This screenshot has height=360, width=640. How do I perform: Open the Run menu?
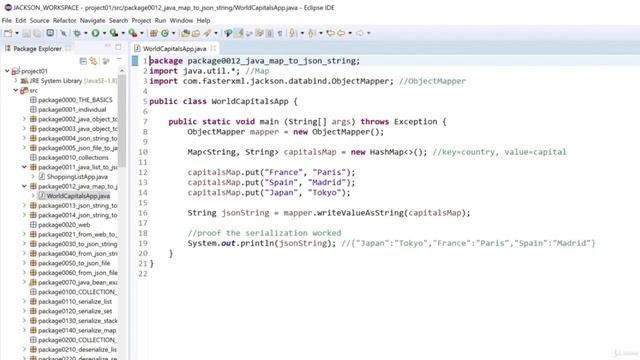tap(160, 20)
